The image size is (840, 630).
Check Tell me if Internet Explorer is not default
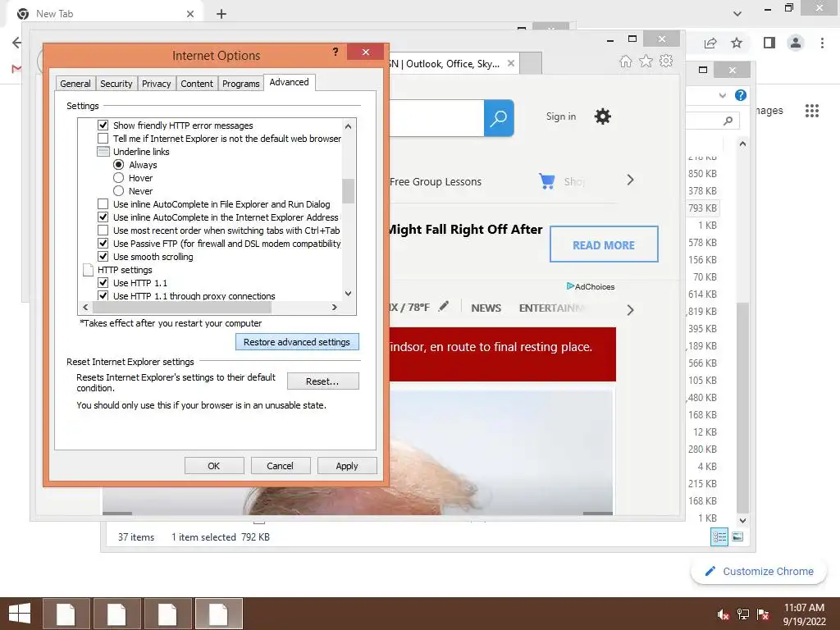[x=103, y=138]
